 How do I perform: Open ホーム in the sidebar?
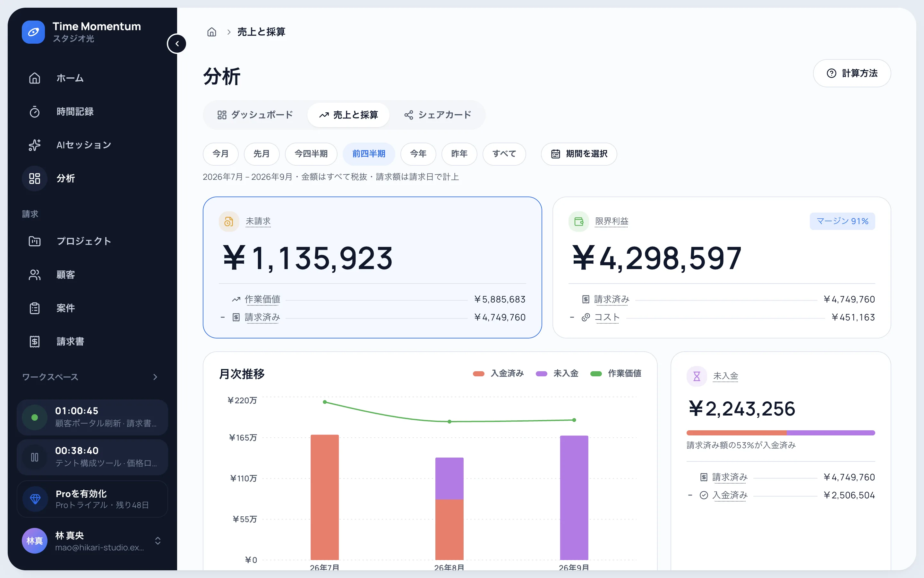(92, 78)
